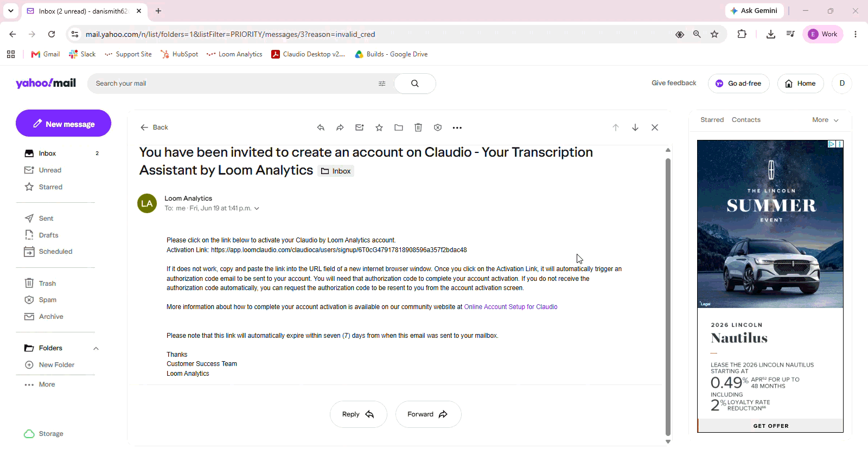The height and width of the screenshot is (462, 868).
Task: Click GET OFFER on the Lincoln ad
Action: [770, 426]
